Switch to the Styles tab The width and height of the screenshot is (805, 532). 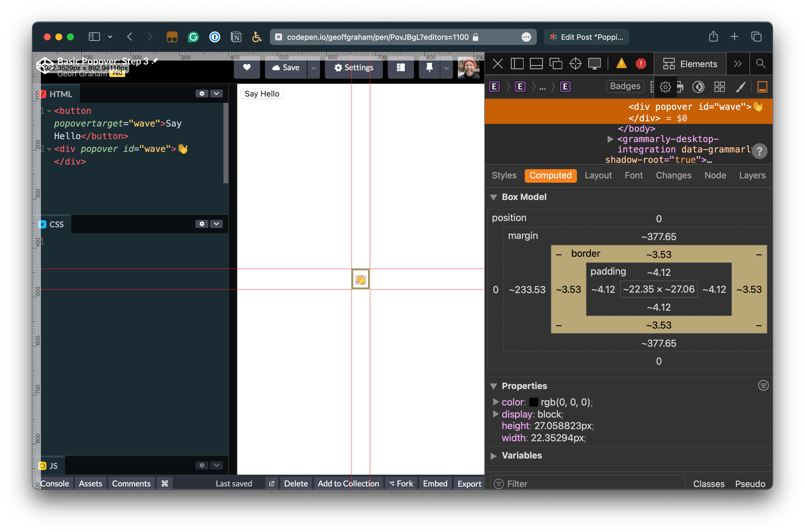[504, 176]
